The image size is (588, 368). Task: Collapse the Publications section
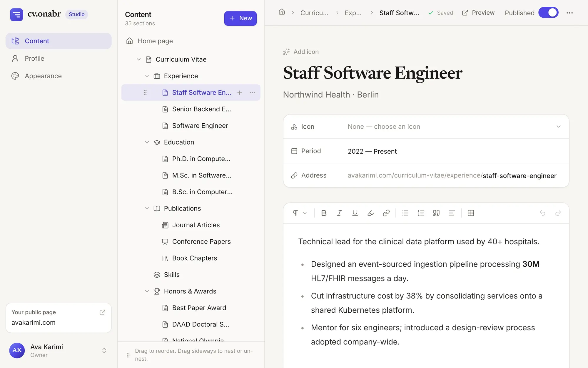(147, 208)
